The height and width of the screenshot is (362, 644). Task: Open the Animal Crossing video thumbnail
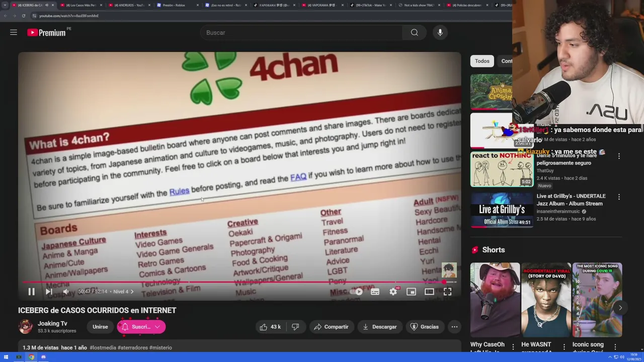click(491, 92)
